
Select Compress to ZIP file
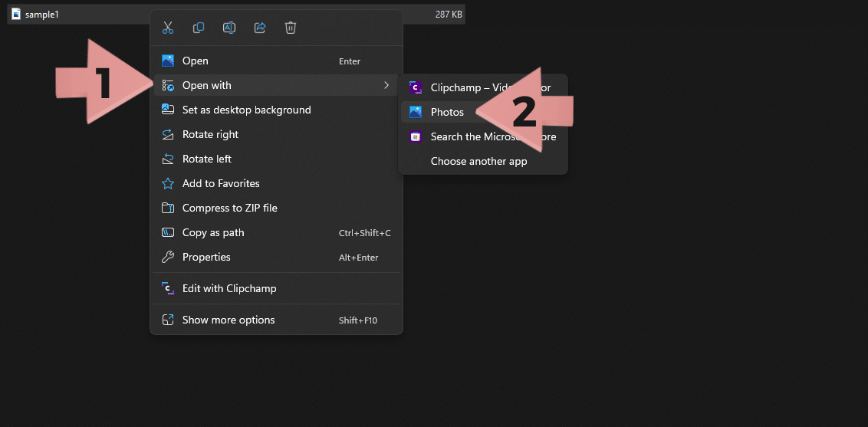pyautogui.click(x=276, y=208)
